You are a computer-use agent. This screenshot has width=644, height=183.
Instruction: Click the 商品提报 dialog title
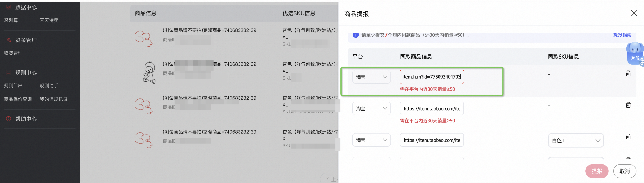pos(356,14)
